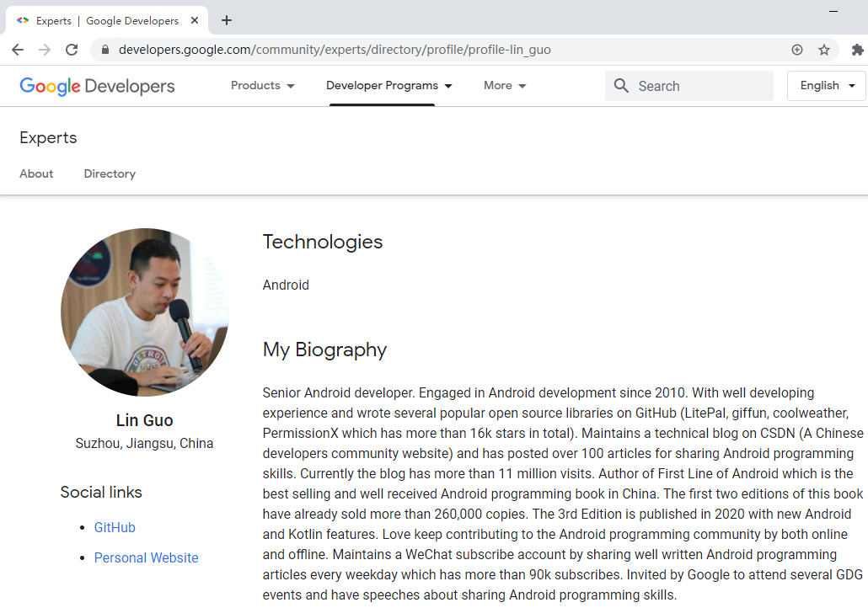
Task: Reload the page with the refresh icon
Action: [72, 50]
